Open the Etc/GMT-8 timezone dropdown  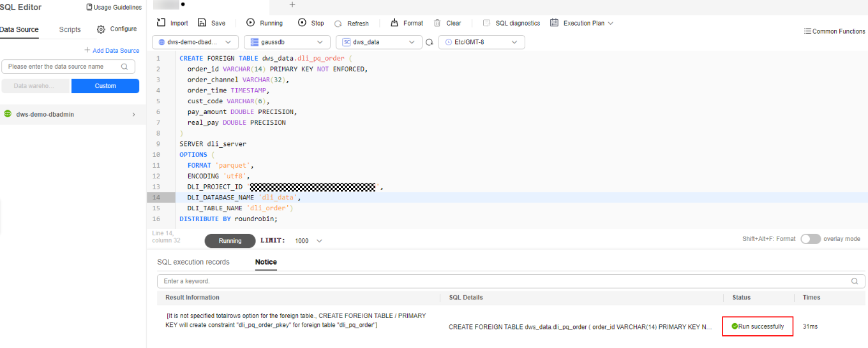coord(482,42)
